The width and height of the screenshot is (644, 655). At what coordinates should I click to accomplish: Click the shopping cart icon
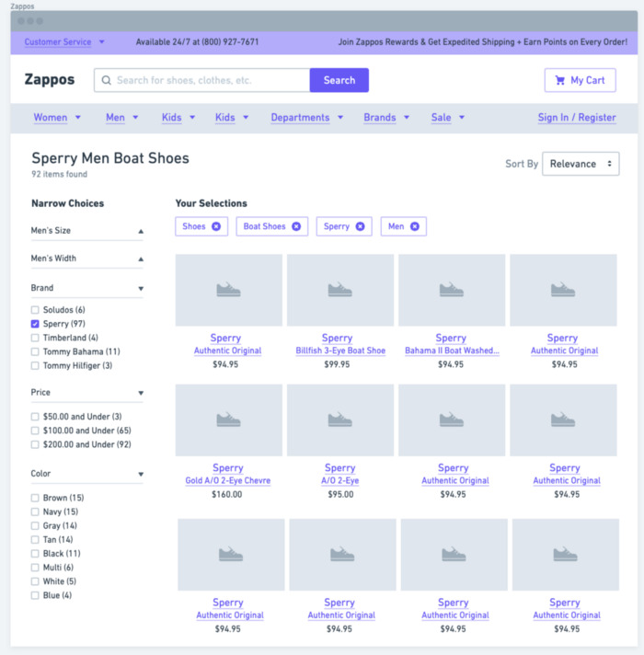coord(560,80)
